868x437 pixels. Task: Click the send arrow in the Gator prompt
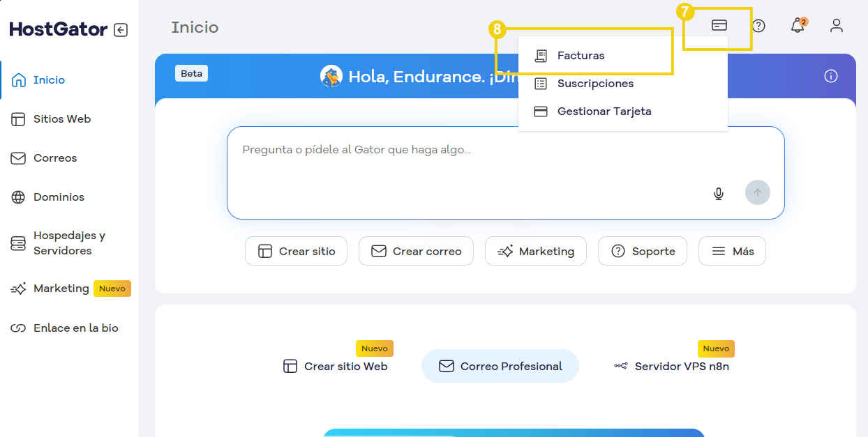tap(758, 192)
